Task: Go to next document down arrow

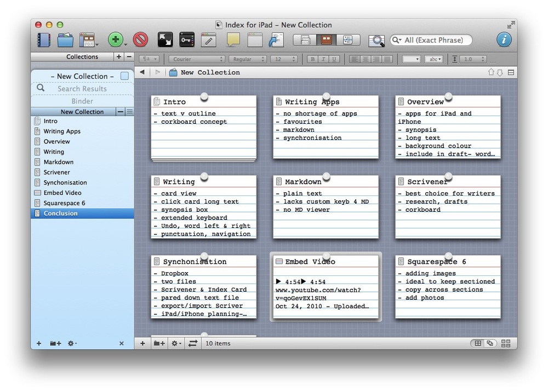Action: pos(500,72)
